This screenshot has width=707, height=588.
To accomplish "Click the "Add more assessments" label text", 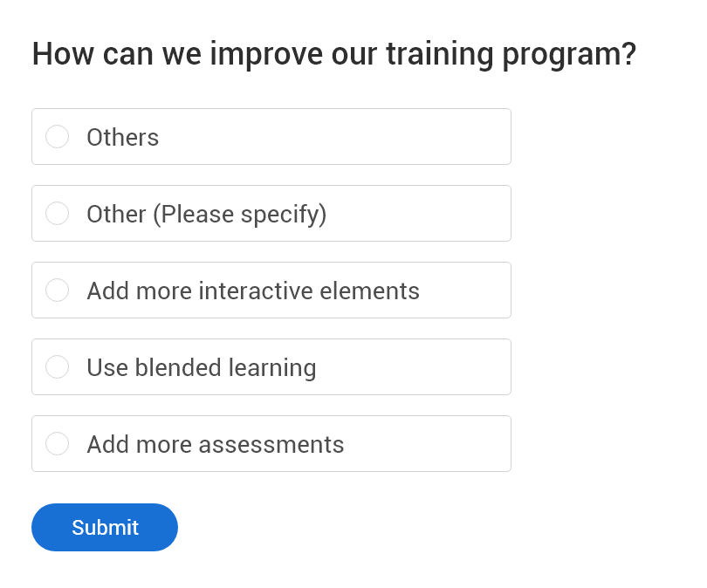I will [215, 445].
